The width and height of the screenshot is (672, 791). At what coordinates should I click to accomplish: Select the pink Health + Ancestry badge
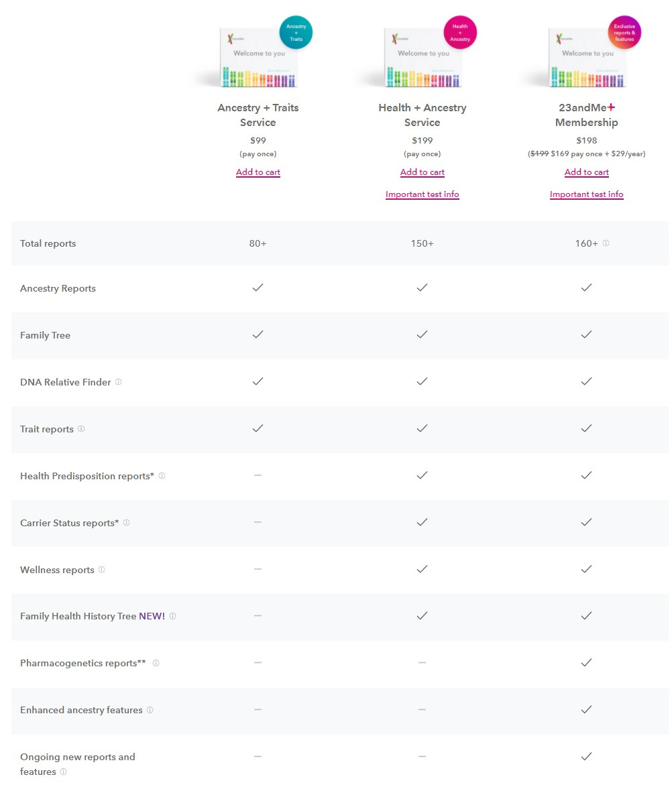coord(460,32)
